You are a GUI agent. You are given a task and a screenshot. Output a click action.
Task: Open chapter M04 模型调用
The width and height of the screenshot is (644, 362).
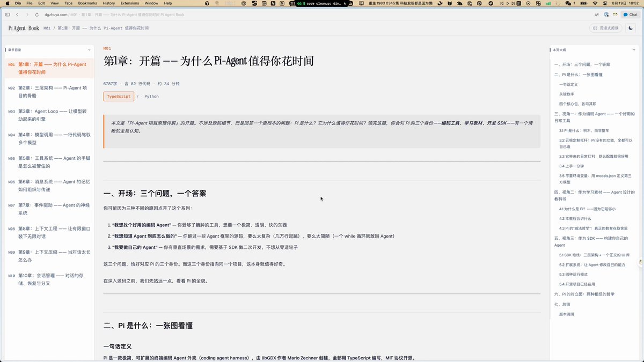pos(49,139)
